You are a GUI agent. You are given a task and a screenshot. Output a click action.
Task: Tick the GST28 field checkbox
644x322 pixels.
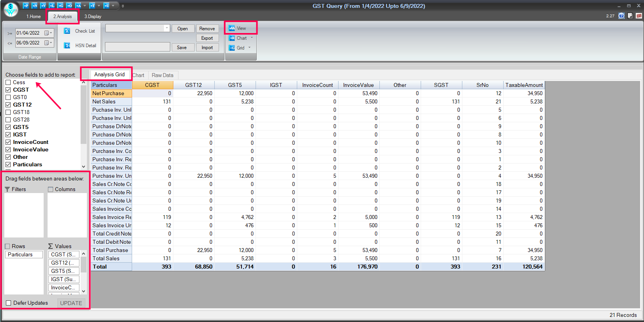[8, 120]
